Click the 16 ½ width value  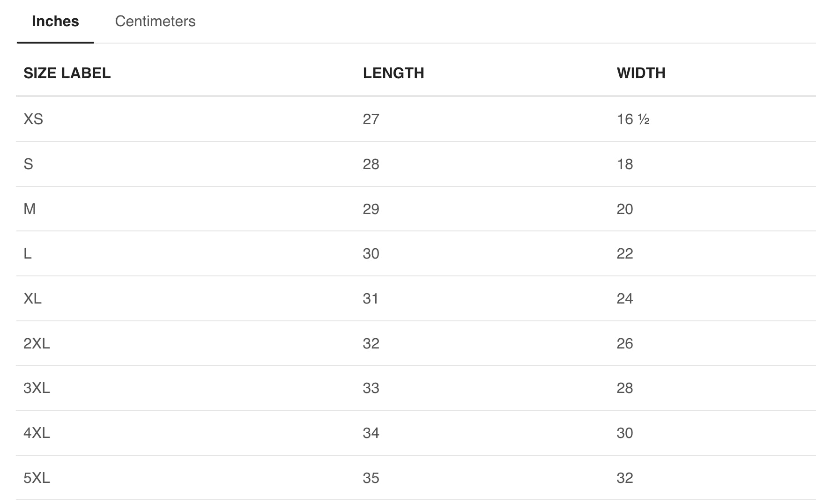(633, 119)
